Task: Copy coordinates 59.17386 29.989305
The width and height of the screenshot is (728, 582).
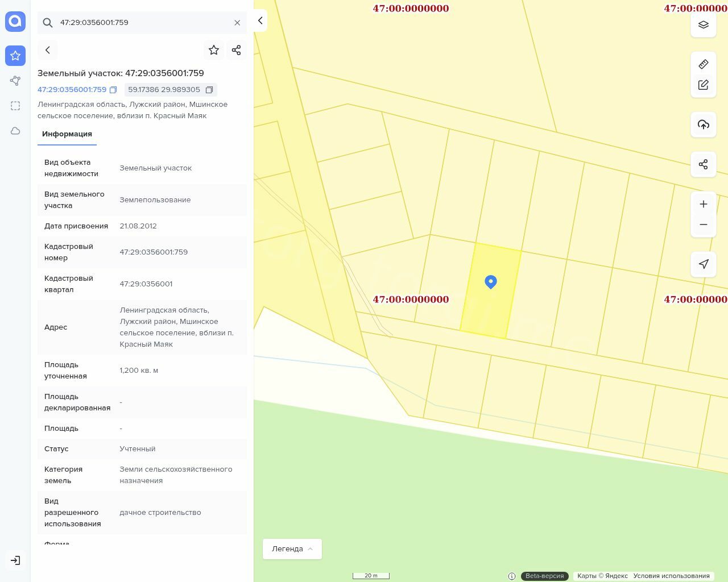Action: [209, 90]
